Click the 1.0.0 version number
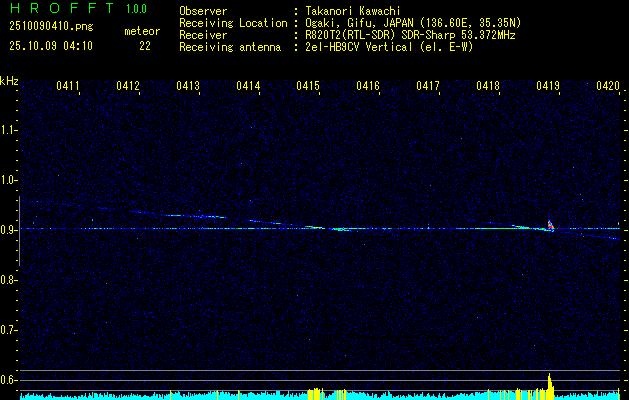Screen dimensions: 629x400 138,9
